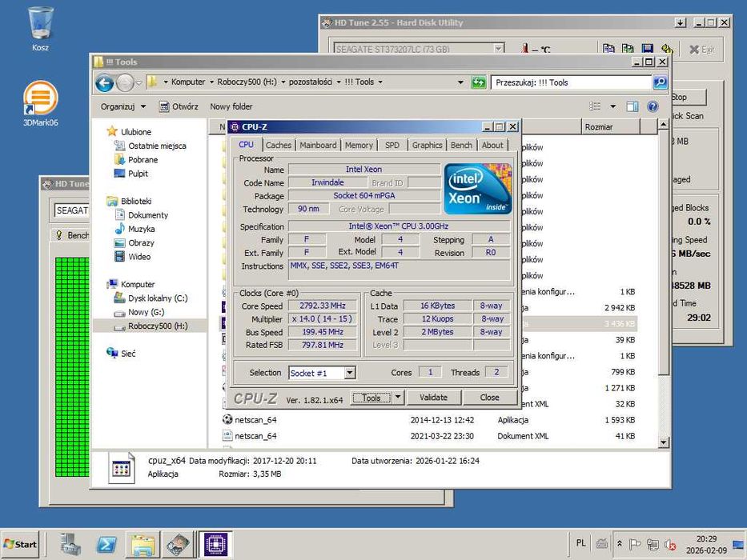
Task: Select Pobrane in the navigation pane
Action: tap(143, 159)
